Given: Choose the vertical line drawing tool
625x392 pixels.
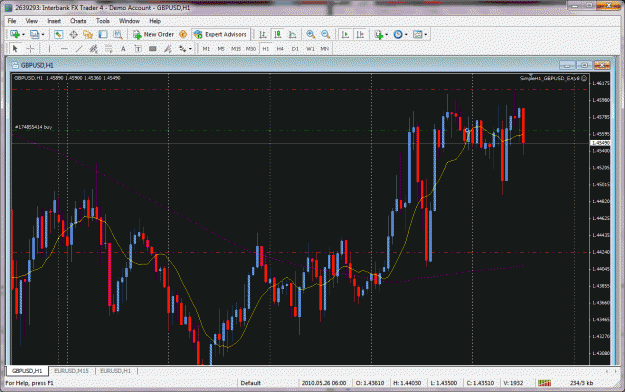Looking at the screenshot, I should (x=49, y=49).
